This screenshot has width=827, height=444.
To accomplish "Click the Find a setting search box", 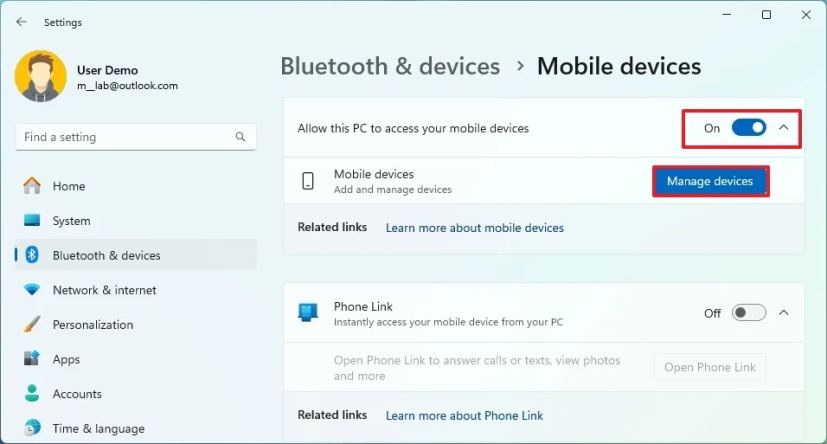I will (136, 137).
